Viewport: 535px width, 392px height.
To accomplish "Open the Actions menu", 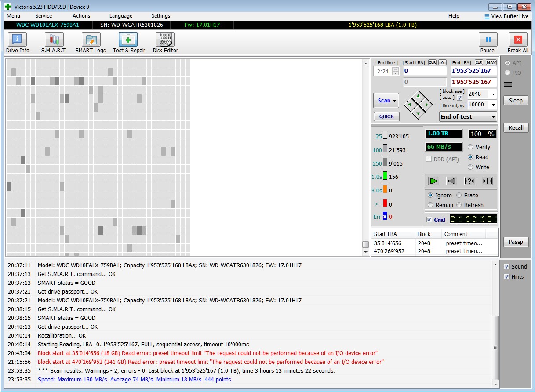I will pos(81,16).
